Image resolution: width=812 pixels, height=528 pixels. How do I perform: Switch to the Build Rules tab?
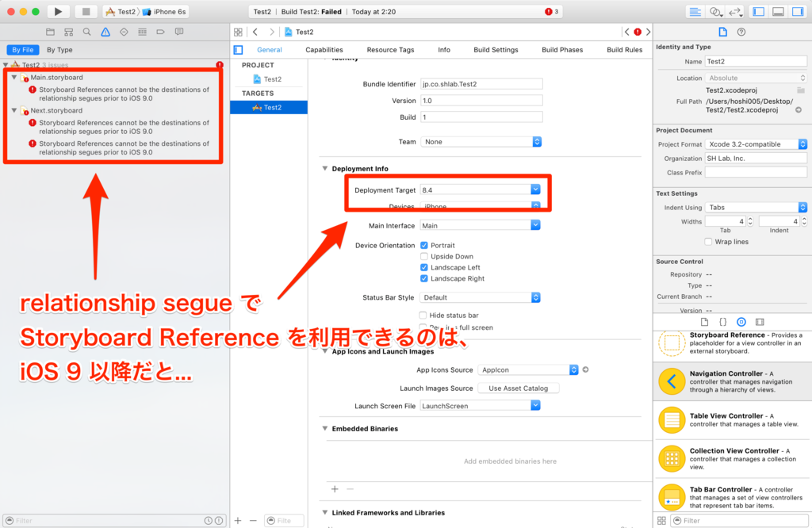click(625, 50)
